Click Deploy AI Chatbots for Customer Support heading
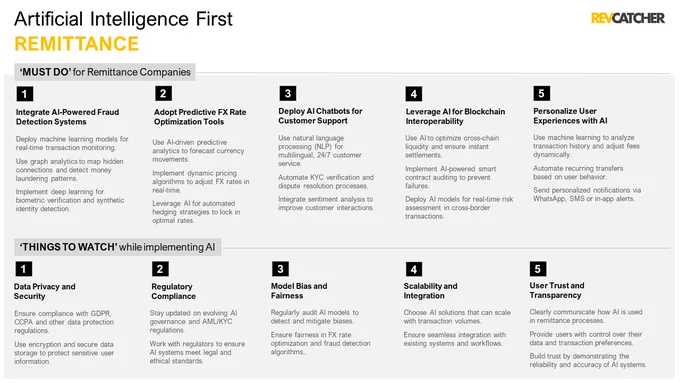This screenshot has height=383, width=680. 320,116
